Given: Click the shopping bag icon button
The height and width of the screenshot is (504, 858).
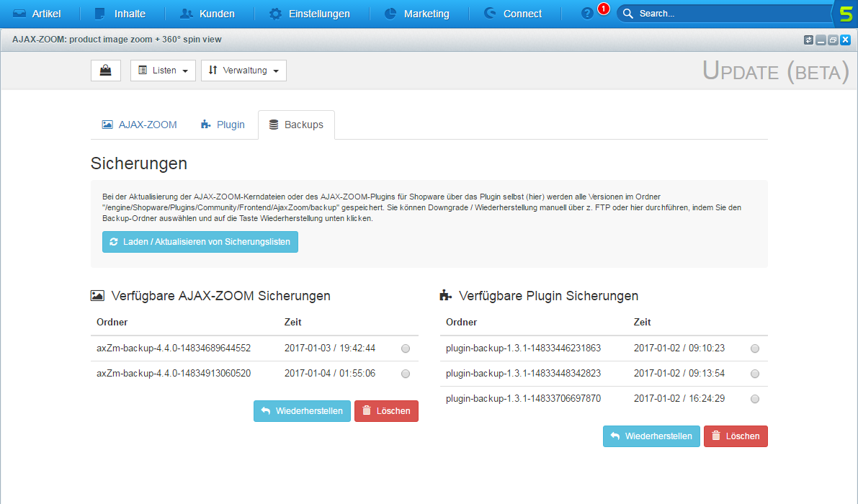Looking at the screenshot, I should (106, 71).
